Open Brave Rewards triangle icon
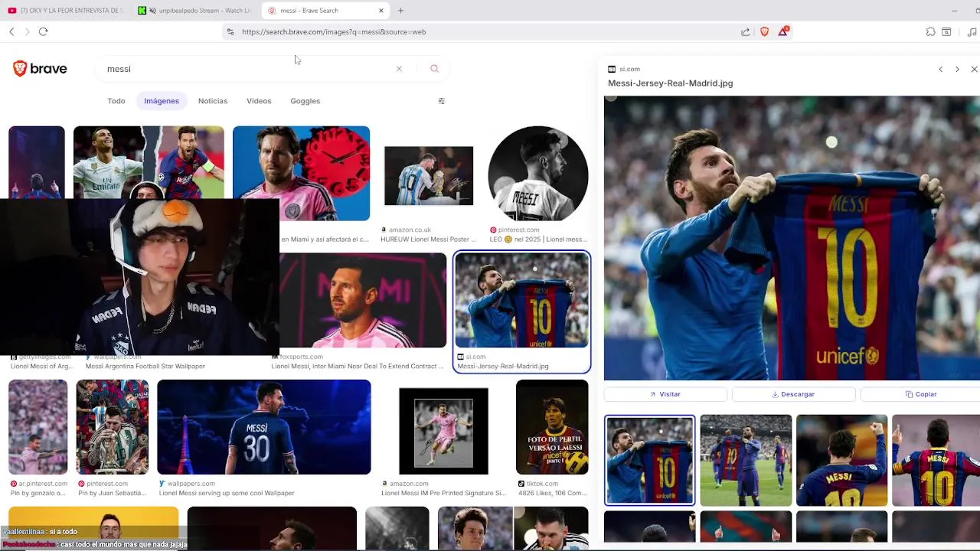The height and width of the screenshot is (551, 980). (783, 31)
